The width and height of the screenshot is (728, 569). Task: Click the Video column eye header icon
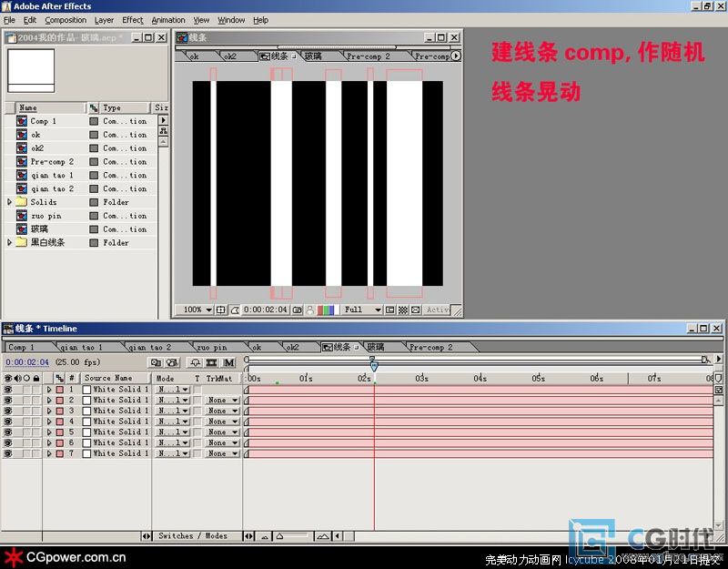pos(8,378)
